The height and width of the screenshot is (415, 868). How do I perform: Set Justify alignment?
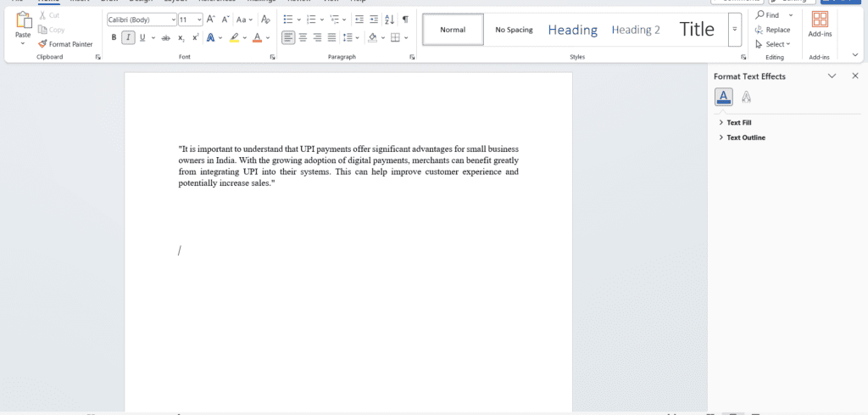[x=331, y=37]
